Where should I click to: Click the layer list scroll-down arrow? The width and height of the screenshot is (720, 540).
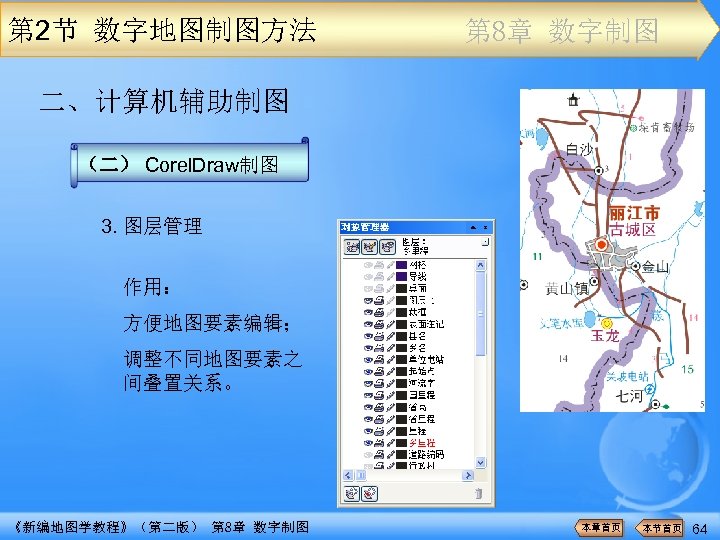click(x=480, y=462)
